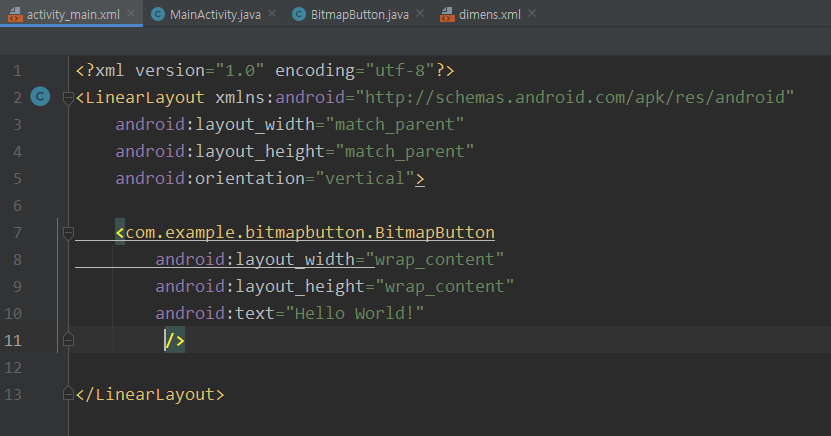Collapse the BitmapButton tag fold on line 7

click(x=68, y=233)
